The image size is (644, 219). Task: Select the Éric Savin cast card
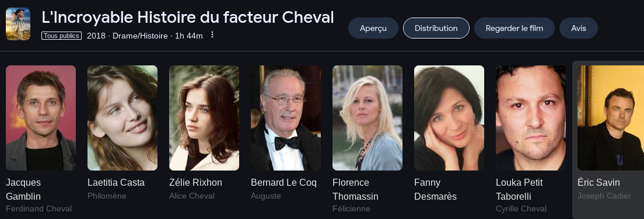pos(608,140)
